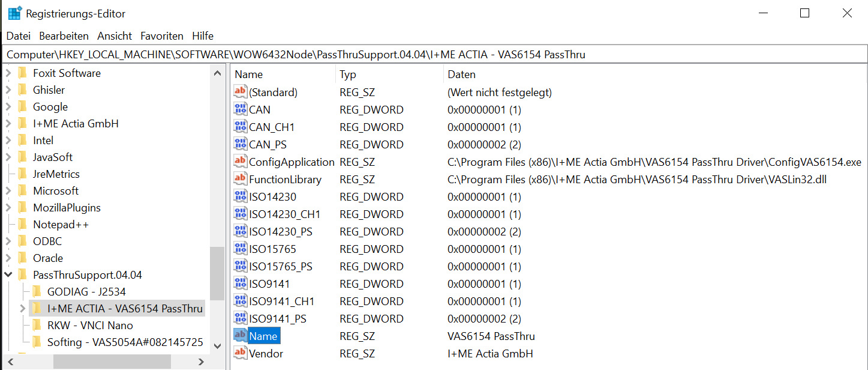This screenshot has height=370, width=868.
Task: Select the MozillaPlugins key
Action: pos(67,207)
